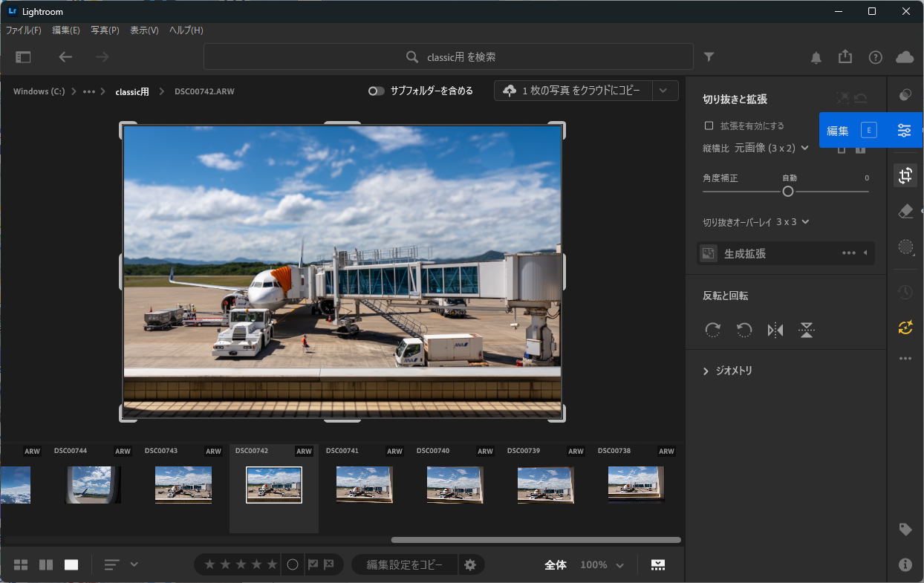Image resolution: width=924 pixels, height=583 pixels.
Task: Expand the ジオメトリ section
Action: pyautogui.click(x=728, y=371)
